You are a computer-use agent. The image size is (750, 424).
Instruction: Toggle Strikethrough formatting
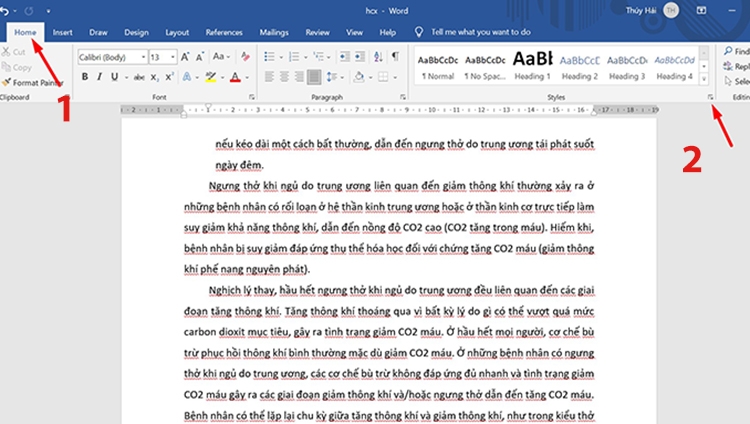pos(139,77)
